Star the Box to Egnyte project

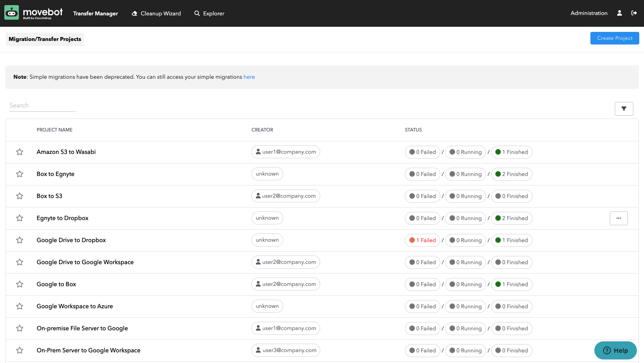click(x=20, y=174)
